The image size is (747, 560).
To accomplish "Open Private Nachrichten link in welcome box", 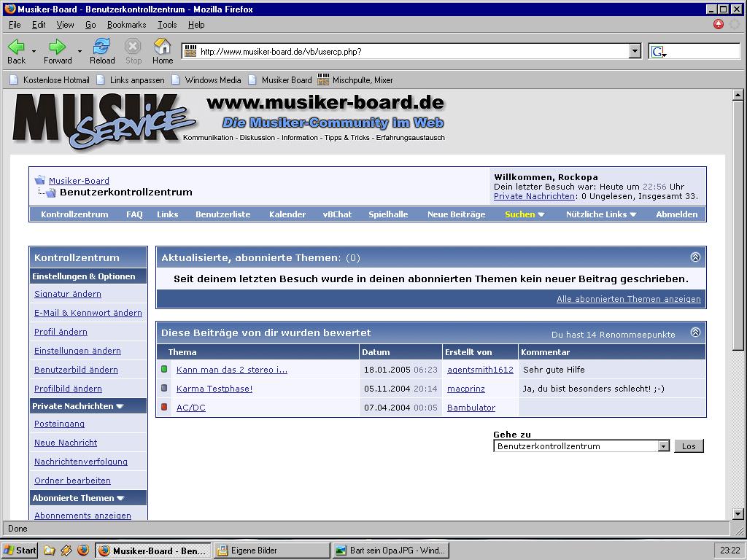I will 534,196.
